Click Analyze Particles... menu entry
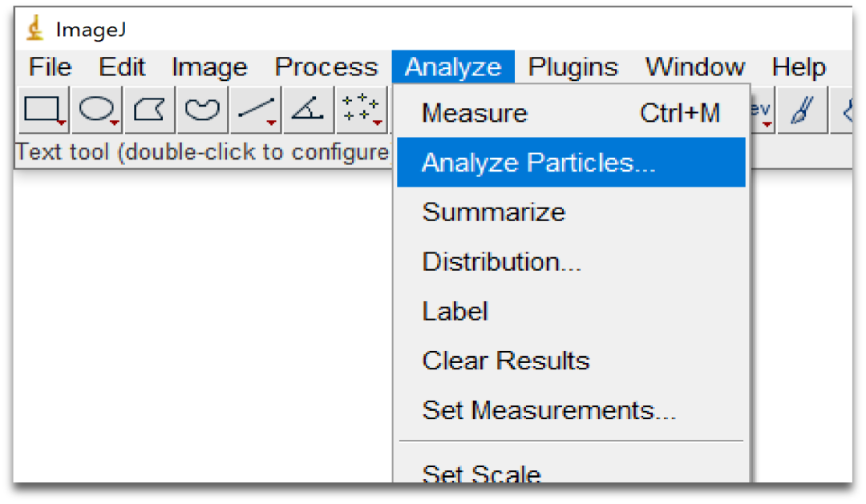866x504 pixels. (x=538, y=163)
